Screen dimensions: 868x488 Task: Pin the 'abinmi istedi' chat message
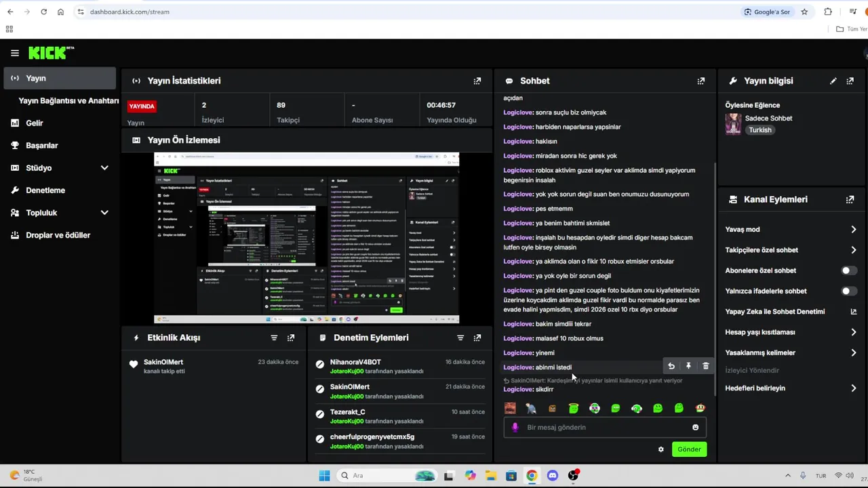(x=688, y=366)
